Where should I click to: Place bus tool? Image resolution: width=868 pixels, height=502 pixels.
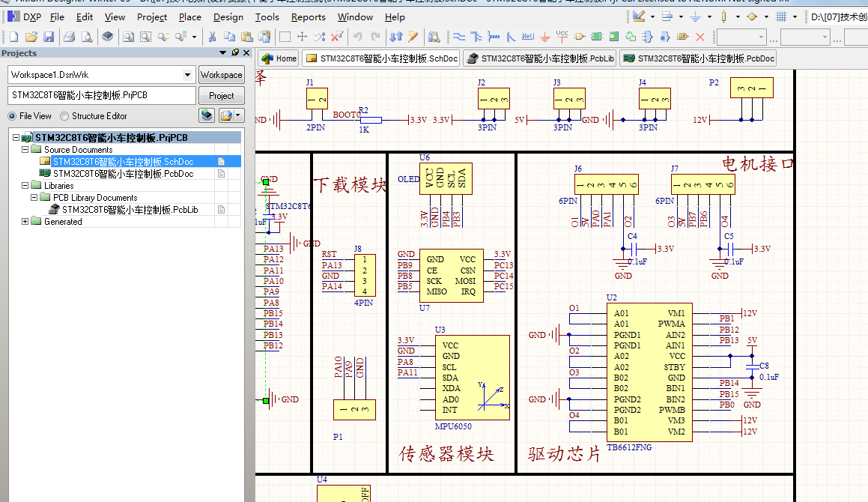click(x=476, y=37)
